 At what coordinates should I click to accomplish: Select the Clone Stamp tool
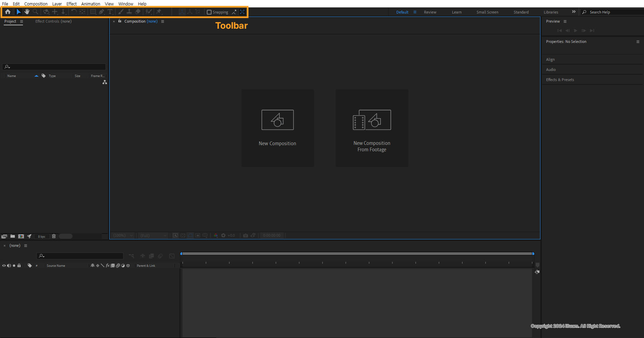click(129, 12)
